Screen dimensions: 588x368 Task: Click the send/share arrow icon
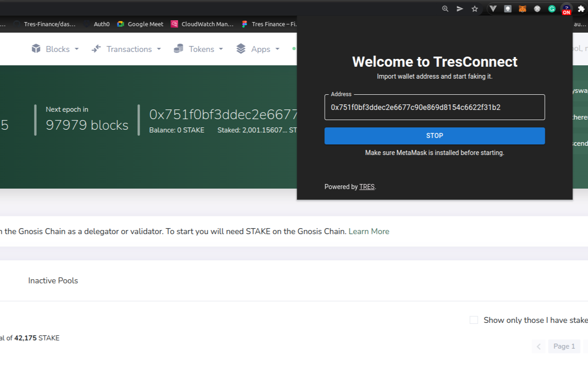[x=459, y=9]
